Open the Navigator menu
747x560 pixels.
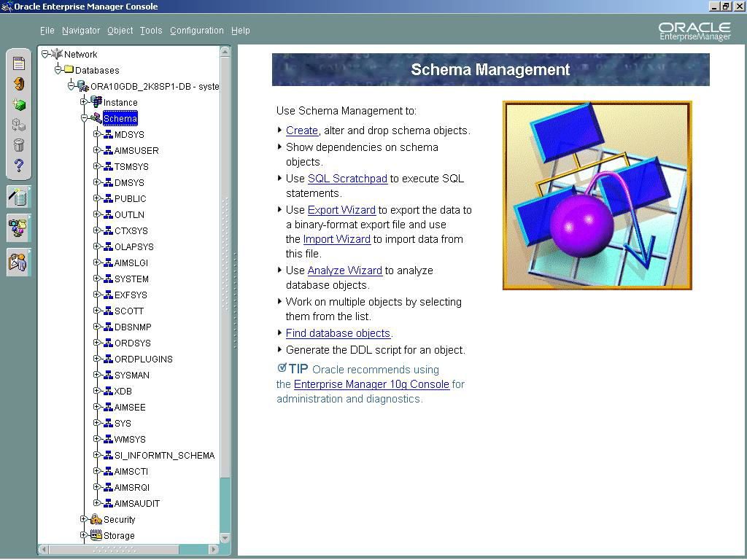pyautogui.click(x=81, y=31)
